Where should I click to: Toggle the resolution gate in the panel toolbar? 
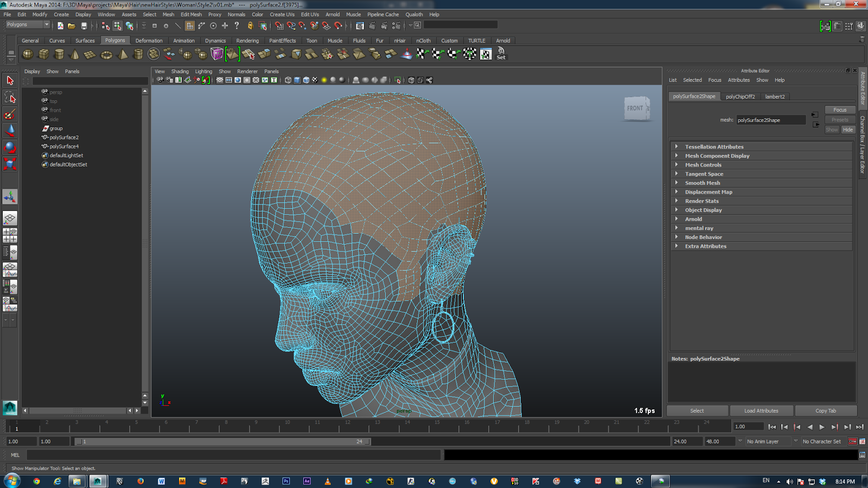[x=237, y=80]
